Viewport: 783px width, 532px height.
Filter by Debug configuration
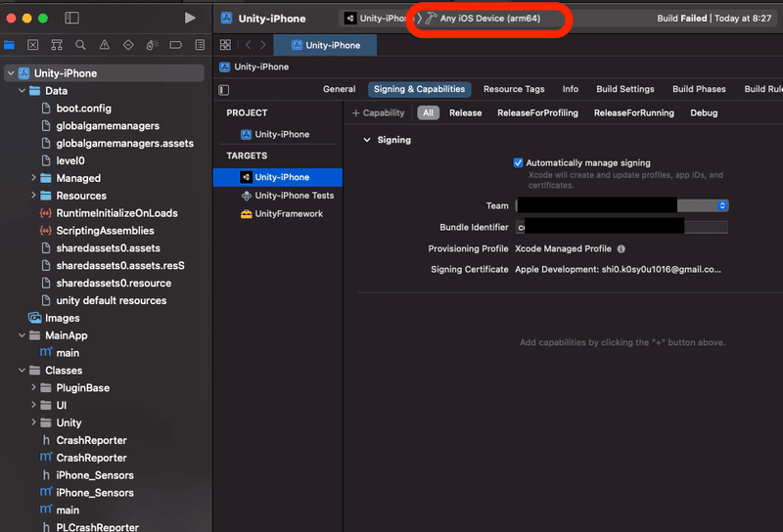[704, 112]
